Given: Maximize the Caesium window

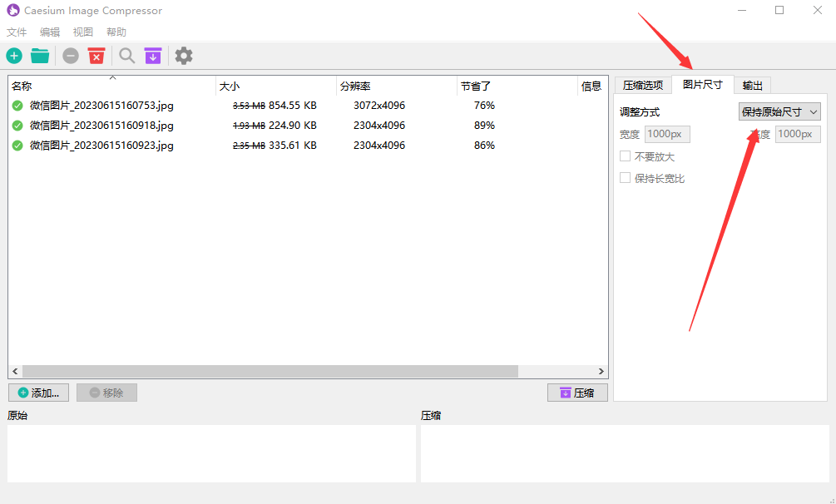Looking at the screenshot, I should [x=779, y=10].
